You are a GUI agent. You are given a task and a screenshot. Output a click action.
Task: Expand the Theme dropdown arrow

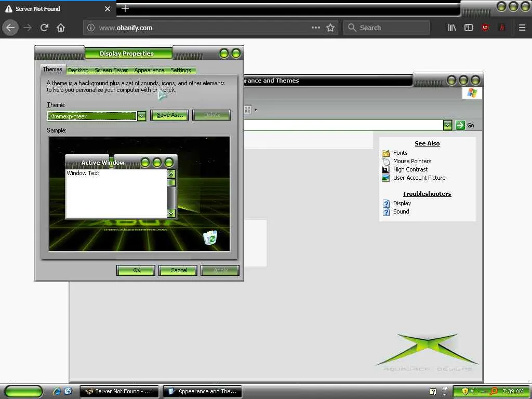141,116
